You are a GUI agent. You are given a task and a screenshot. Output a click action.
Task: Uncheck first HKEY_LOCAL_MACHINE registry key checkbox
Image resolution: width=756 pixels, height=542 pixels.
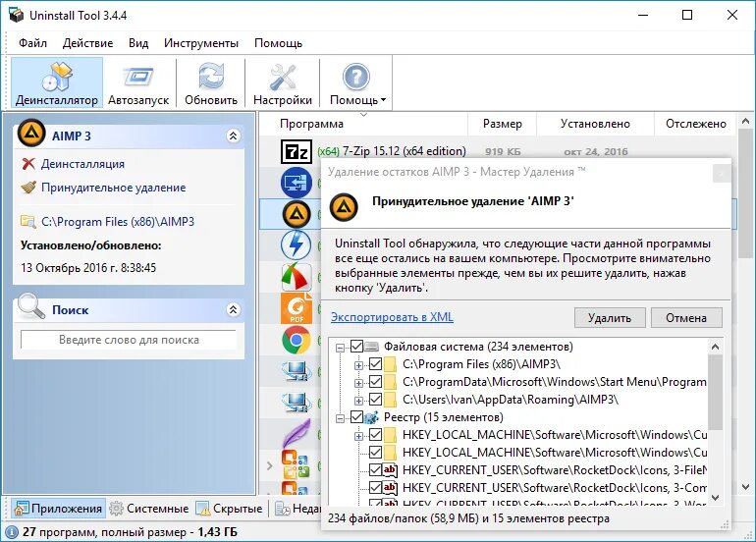(x=376, y=435)
